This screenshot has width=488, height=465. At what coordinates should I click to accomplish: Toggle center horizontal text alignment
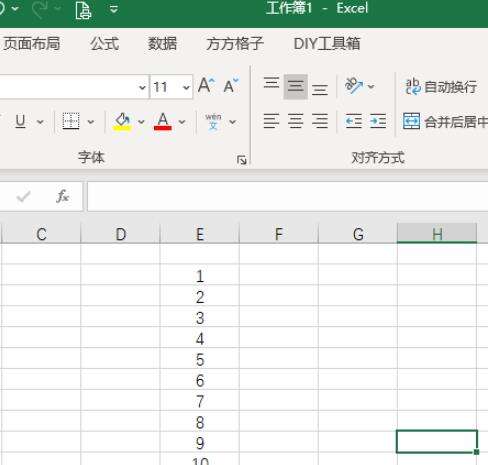pyautogui.click(x=296, y=121)
